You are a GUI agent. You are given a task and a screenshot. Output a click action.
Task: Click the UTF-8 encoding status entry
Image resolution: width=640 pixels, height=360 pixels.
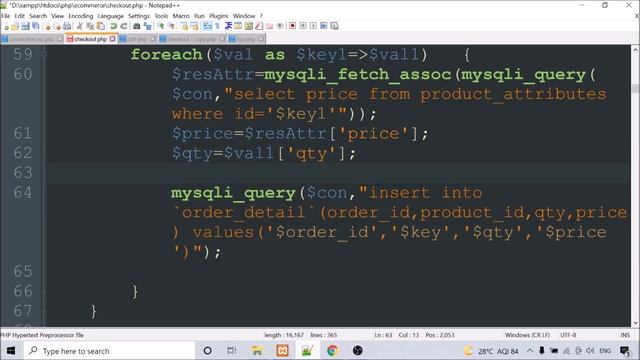point(568,335)
